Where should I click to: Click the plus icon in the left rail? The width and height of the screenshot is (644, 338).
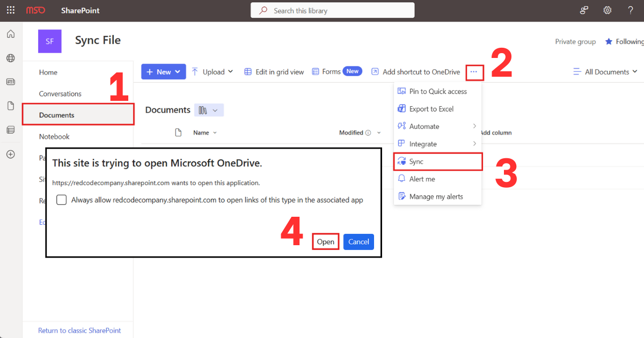coord(10,154)
